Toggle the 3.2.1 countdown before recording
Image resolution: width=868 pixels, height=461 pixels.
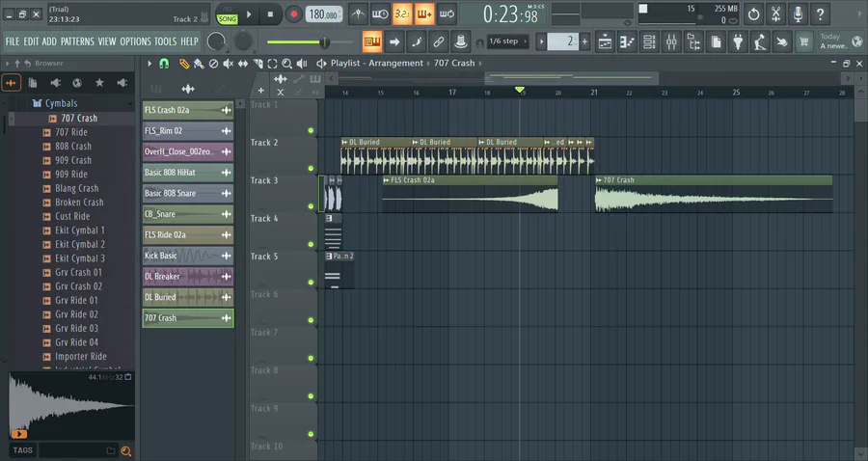click(x=402, y=14)
